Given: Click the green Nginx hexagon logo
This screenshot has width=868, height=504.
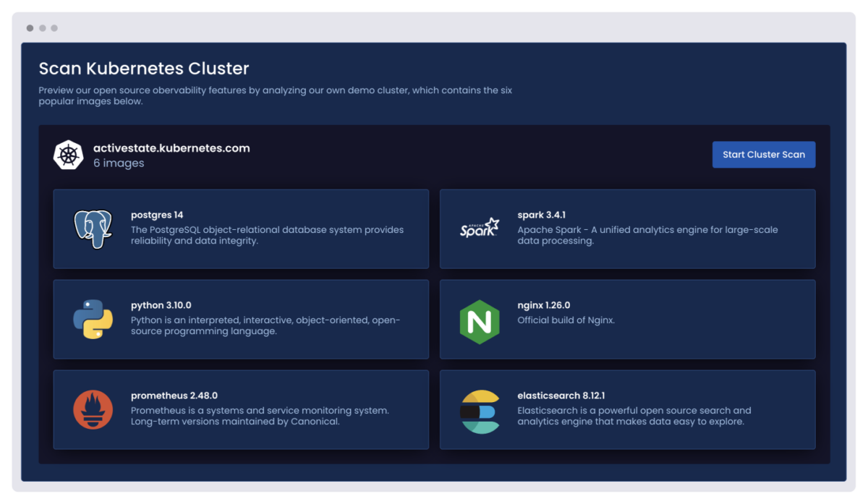Looking at the screenshot, I should (x=480, y=320).
